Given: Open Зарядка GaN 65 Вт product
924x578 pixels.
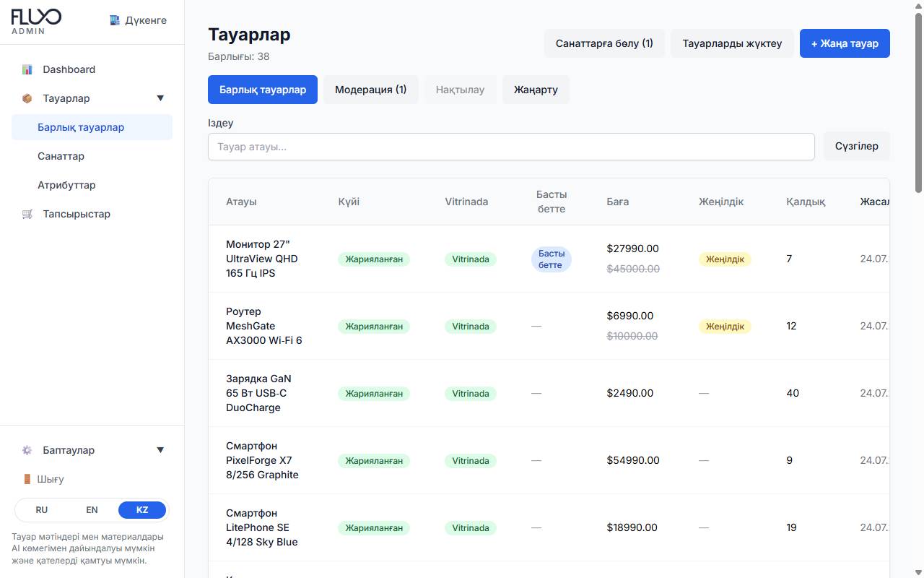Looking at the screenshot, I should pos(258,393).
